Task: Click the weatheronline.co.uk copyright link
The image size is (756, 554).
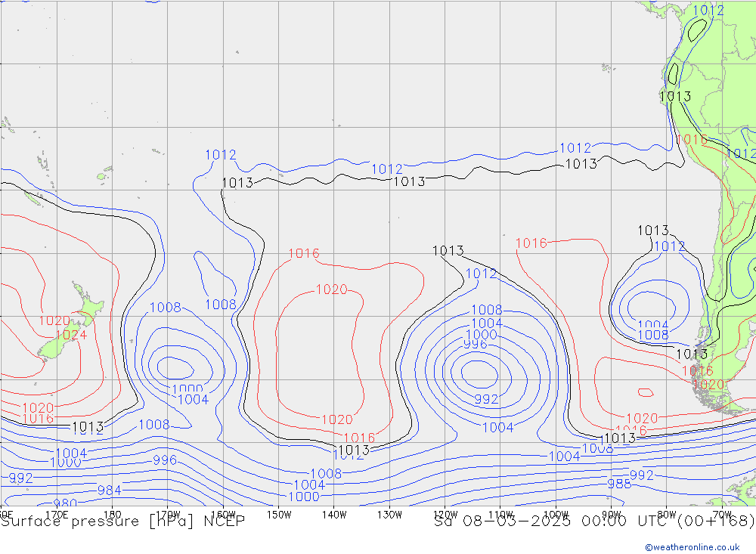Action: [692, 547]
